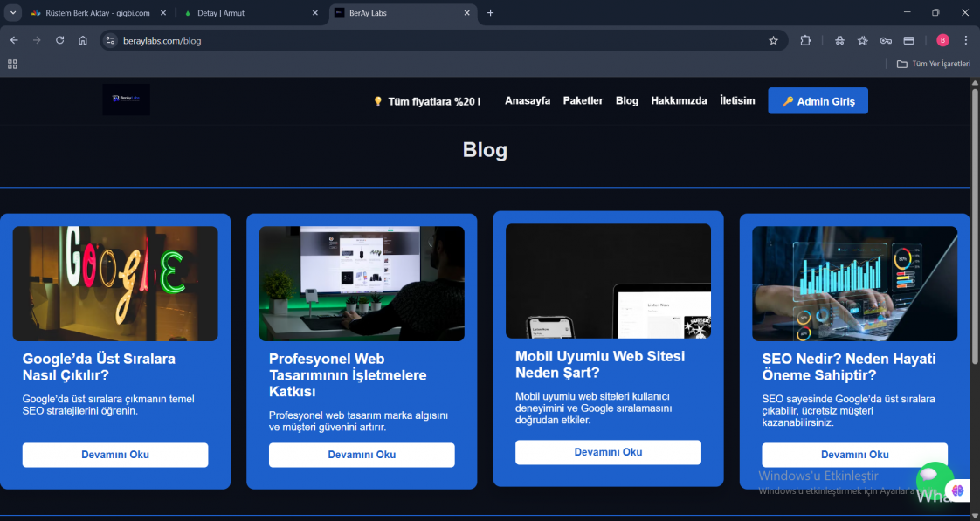The image size is (980, 521).
Task: Open the tab search dropdown arrow
Action: point(13,13)
